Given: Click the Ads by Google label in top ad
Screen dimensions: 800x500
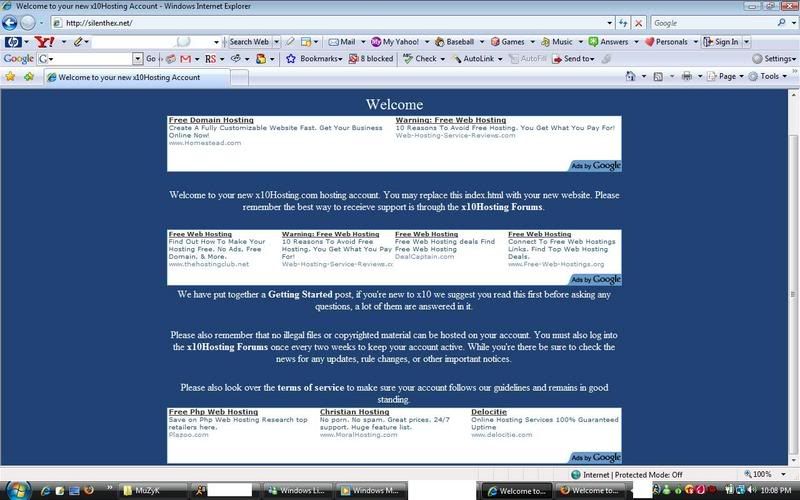Looking at the screenshot, I should tap(595, 166).
